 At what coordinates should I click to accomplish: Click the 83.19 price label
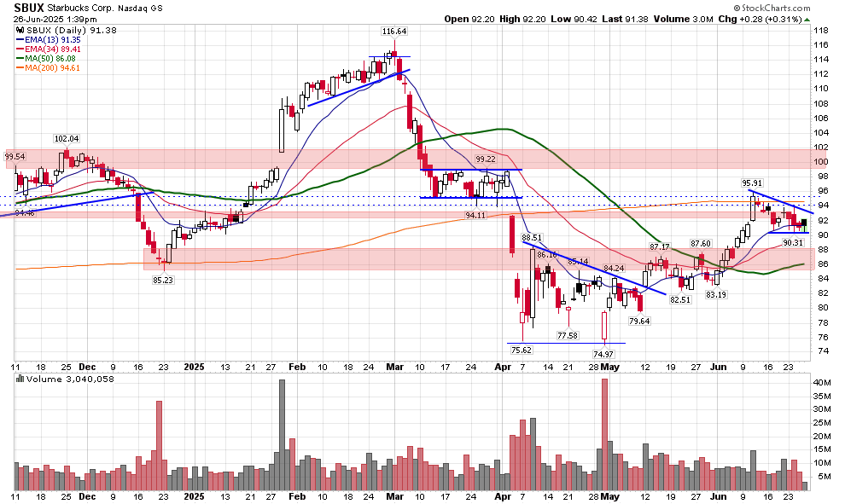click(716, 295)
